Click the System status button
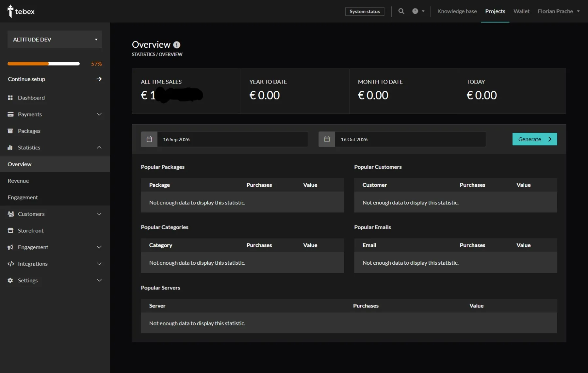This screenshot has width=588, height=373. (x=365, y=11)
